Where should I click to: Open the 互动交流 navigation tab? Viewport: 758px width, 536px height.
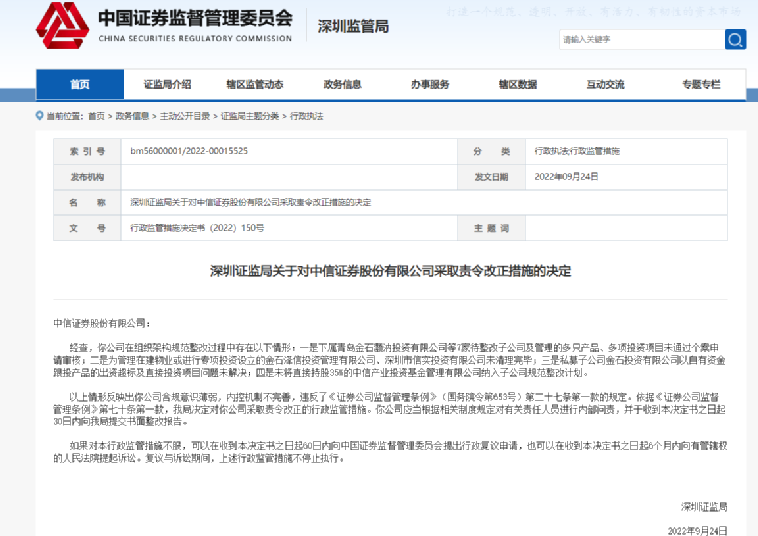605,85
